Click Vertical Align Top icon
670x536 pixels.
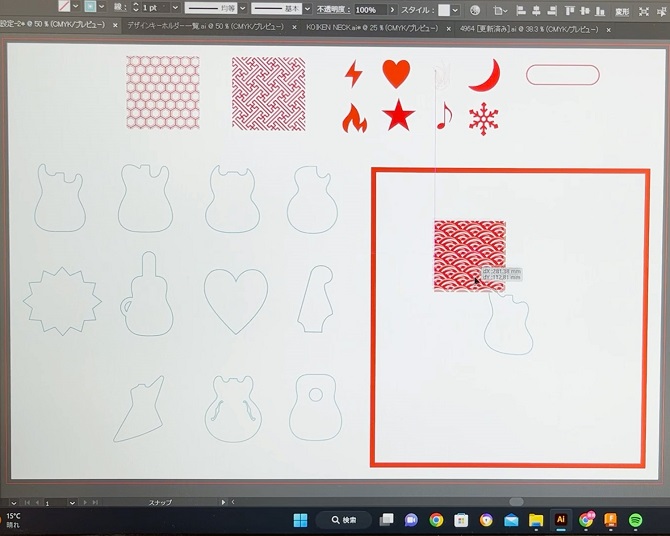[570, 11]
